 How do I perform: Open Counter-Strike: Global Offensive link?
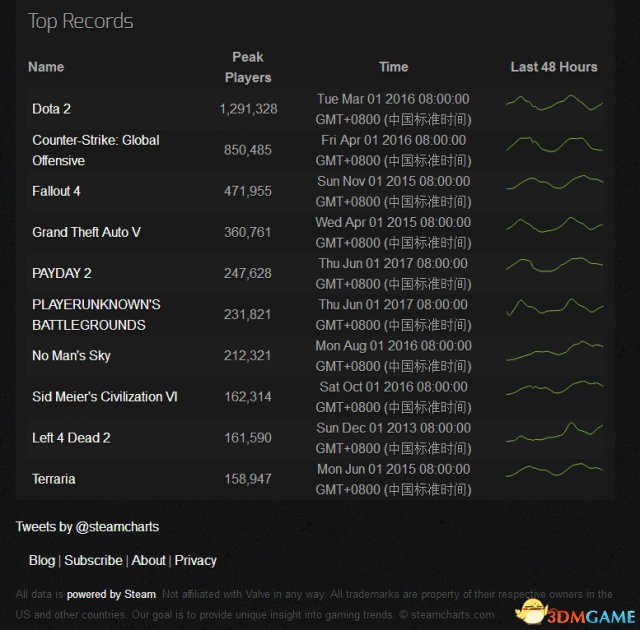point(96,150)
